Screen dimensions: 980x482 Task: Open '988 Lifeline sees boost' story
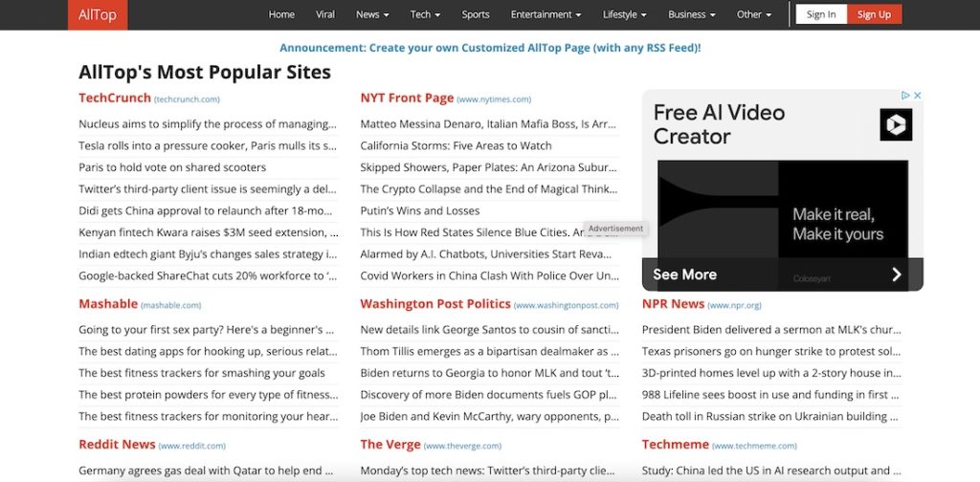[x=771, y=395]
